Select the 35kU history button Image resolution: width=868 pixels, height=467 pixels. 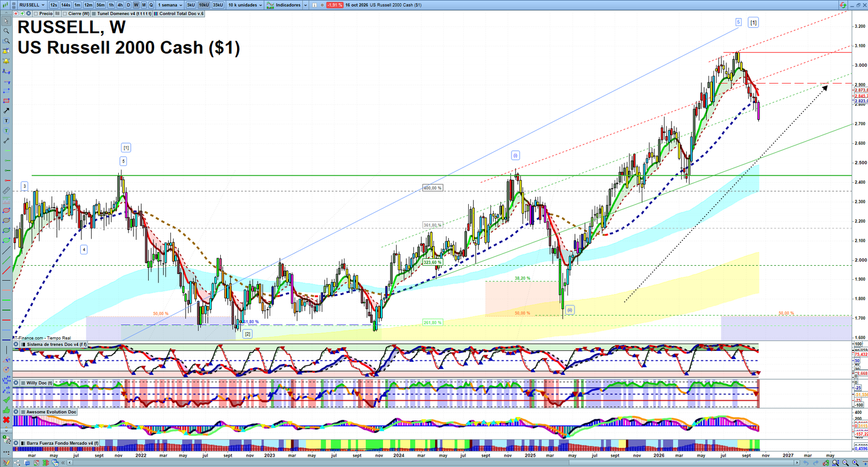[x=218, y=5]
